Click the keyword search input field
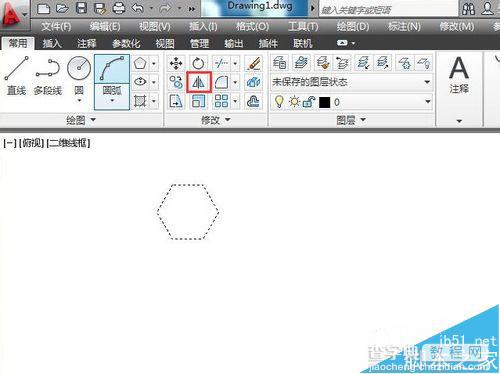Screen dimensions: 500x374 388,10
